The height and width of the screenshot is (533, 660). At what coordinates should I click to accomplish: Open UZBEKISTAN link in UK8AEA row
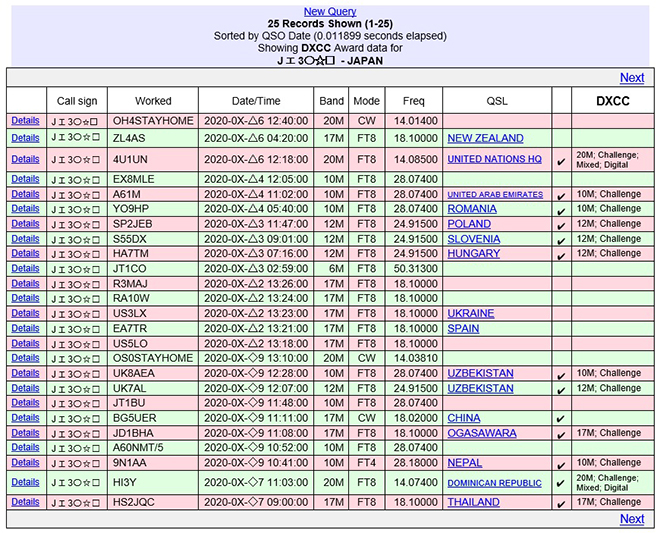click(480, 373)
